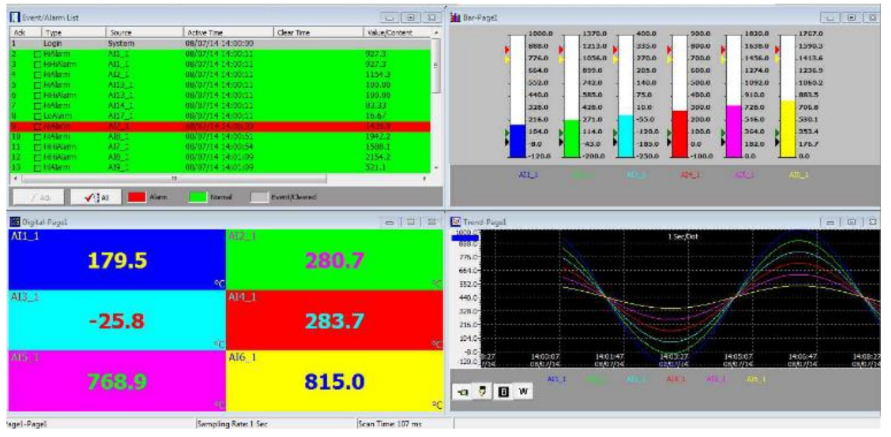Click the Bar-Page1 window icon
Screen dimensions: 891x437
455,17
